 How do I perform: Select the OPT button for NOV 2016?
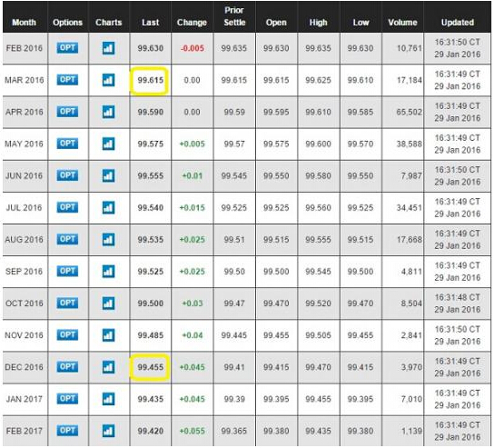67,334
